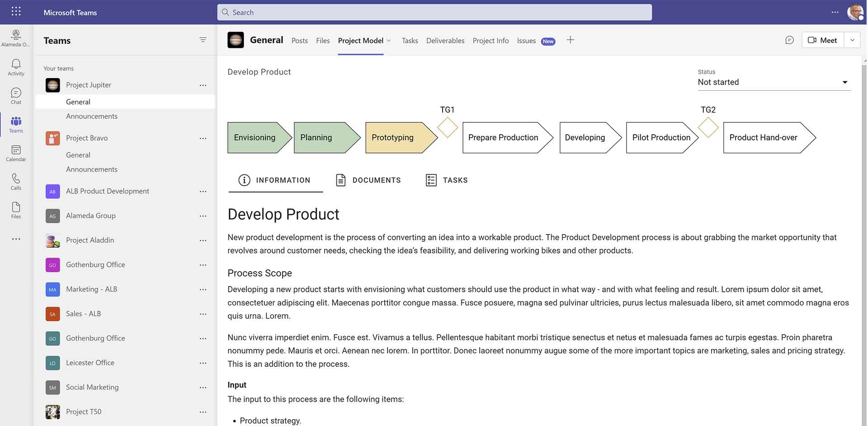Open the Calendar icon in sidebar

(x=16, y=153)
